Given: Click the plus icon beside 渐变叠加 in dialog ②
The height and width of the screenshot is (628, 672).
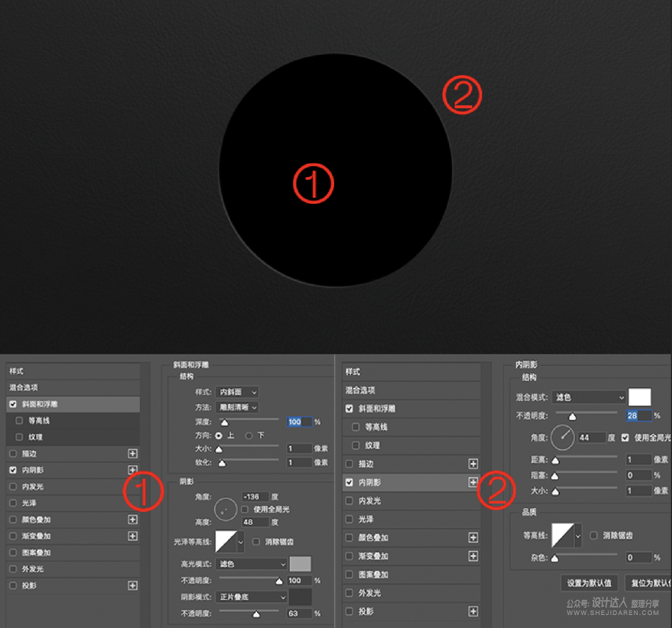Looking at the screenshot, I should [x=473, y=556].
